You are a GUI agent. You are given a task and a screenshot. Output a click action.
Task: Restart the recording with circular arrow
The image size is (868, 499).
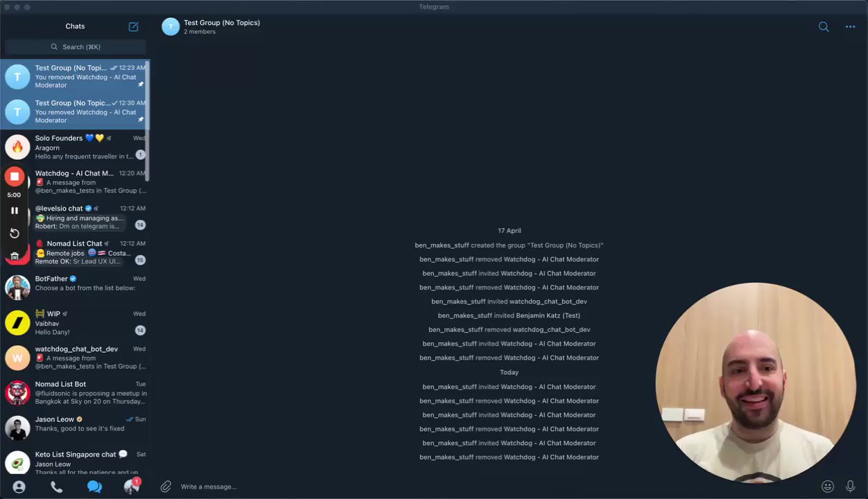(15, 234)
